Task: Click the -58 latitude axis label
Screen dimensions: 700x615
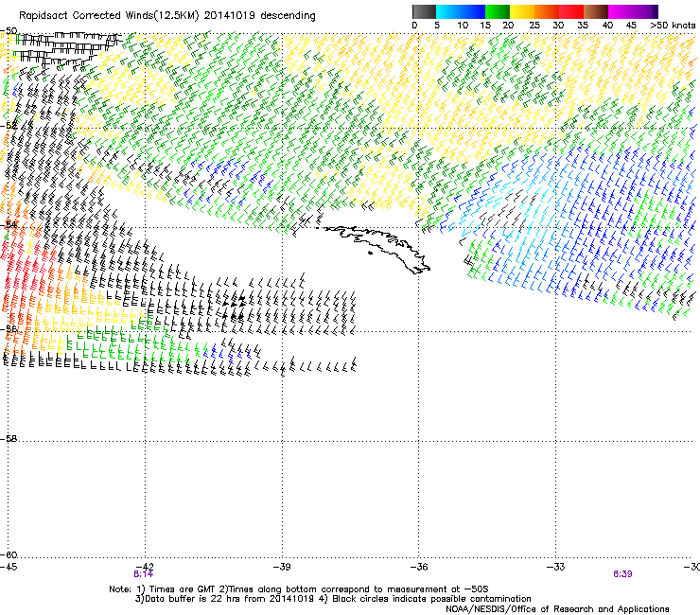Action: click(x=9, y=439)
